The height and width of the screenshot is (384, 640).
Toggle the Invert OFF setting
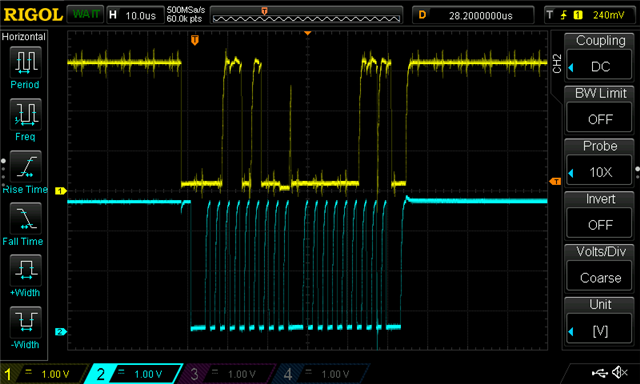[x=599, y=225]
